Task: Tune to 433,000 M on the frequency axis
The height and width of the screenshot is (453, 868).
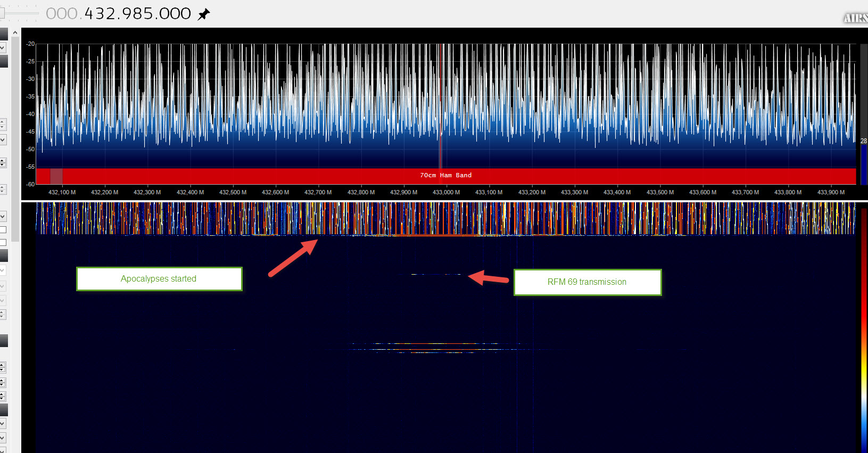Action: [x=446, y=192]
